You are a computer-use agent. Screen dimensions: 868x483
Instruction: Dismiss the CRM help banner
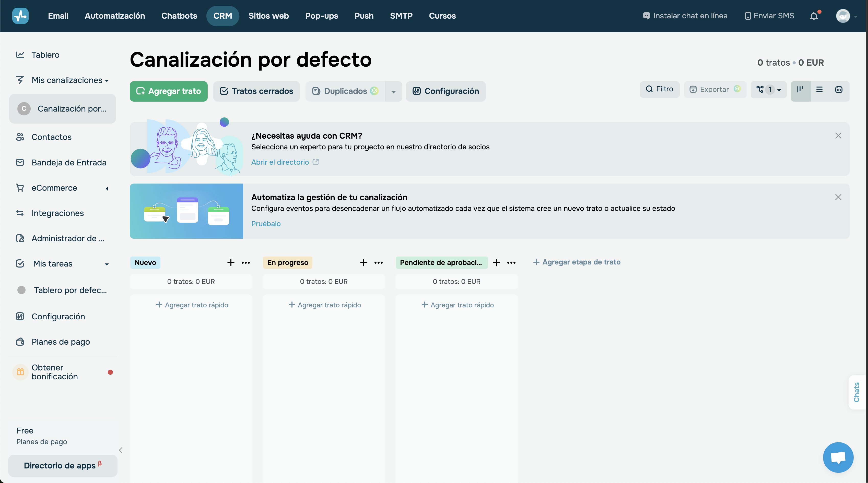pyautogui.click(x=838, y=136)
